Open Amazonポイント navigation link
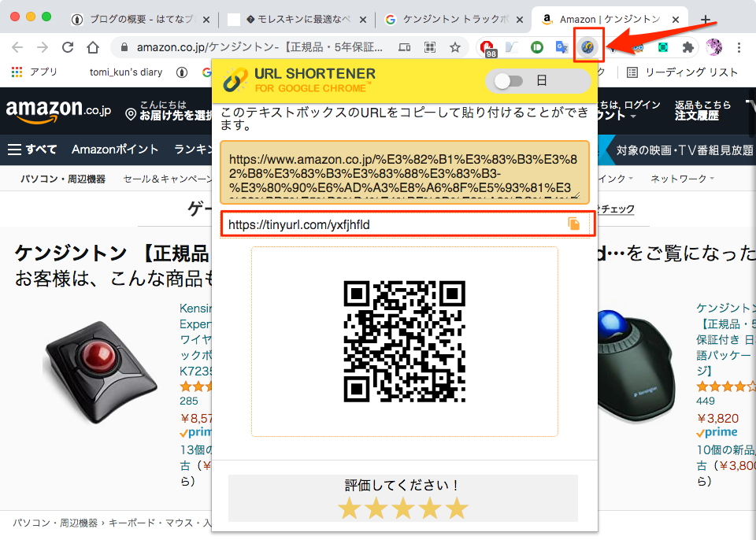The image size is (756, 540). pos(115,150)
